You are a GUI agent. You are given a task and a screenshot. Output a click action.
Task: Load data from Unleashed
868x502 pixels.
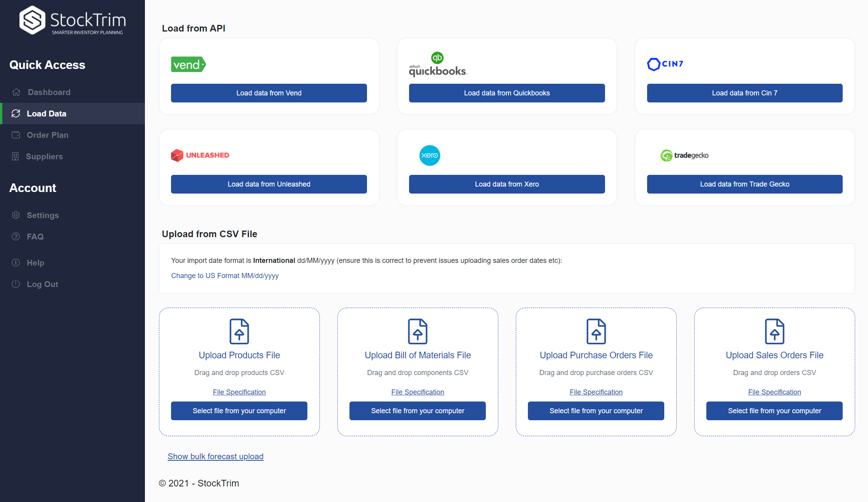[x=268, y=184]
